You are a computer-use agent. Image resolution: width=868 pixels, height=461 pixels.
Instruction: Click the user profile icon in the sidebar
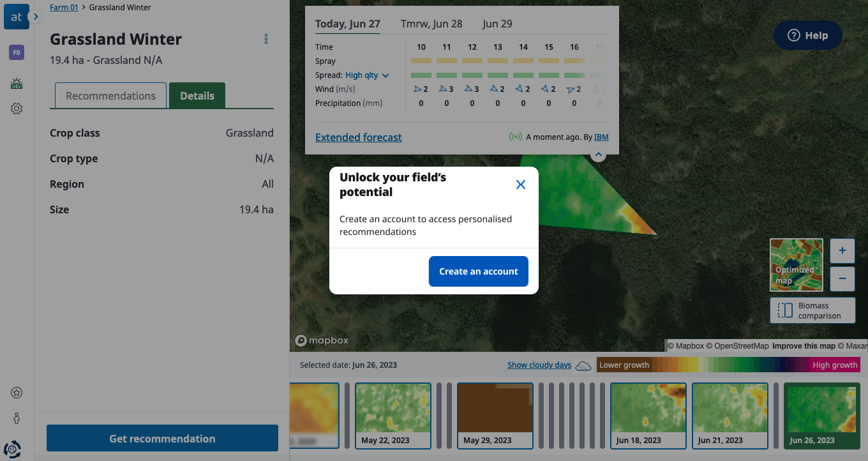coord(16,418)
